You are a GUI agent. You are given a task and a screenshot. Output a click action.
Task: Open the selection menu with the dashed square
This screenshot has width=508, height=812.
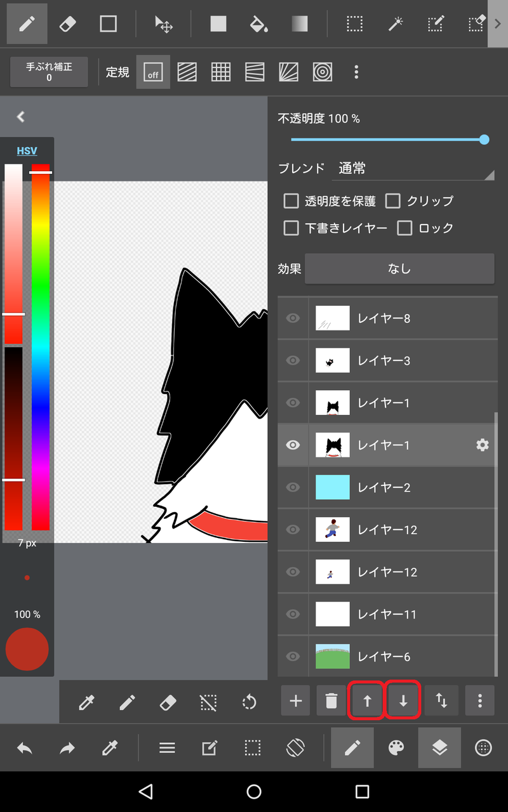click(253, 749)
